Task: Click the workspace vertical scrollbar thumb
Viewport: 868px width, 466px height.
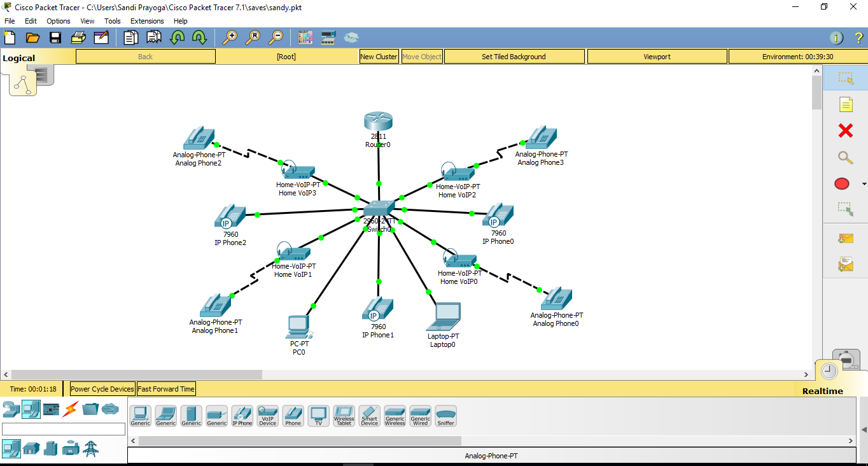Action: pyautogui.click(x=816, y=93)
